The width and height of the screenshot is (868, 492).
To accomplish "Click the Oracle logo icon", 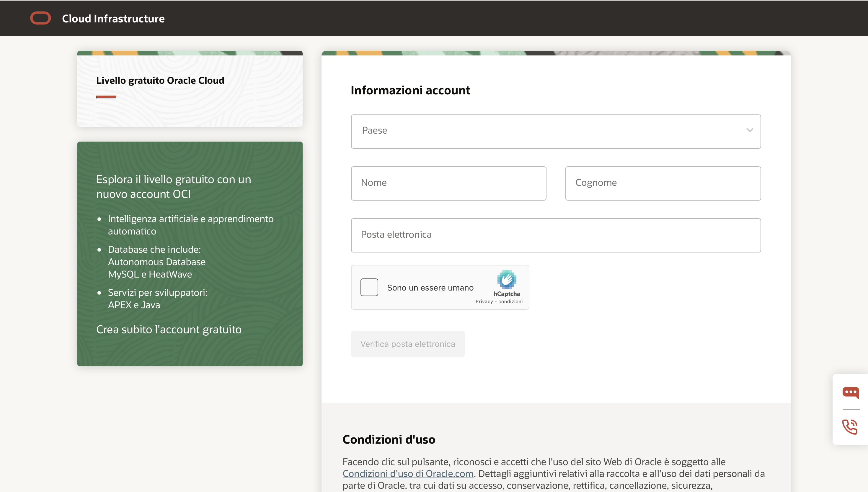I will pos(40,18).
